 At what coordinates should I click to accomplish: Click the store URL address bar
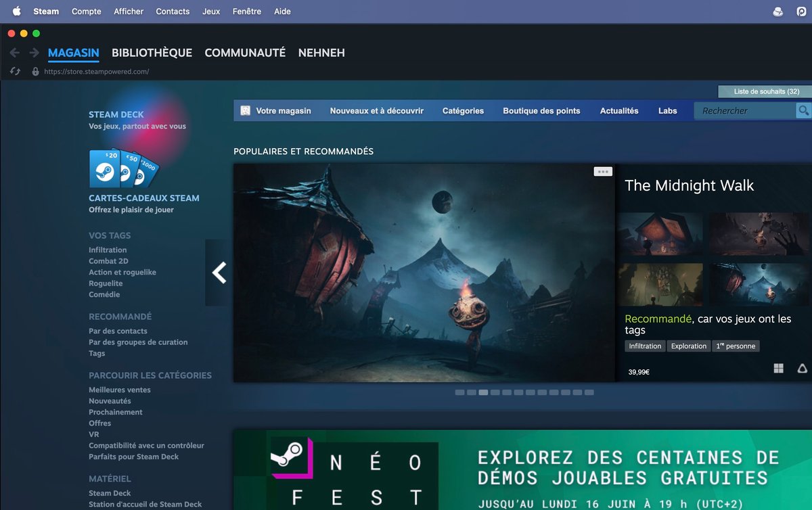[x=97, y=72]
